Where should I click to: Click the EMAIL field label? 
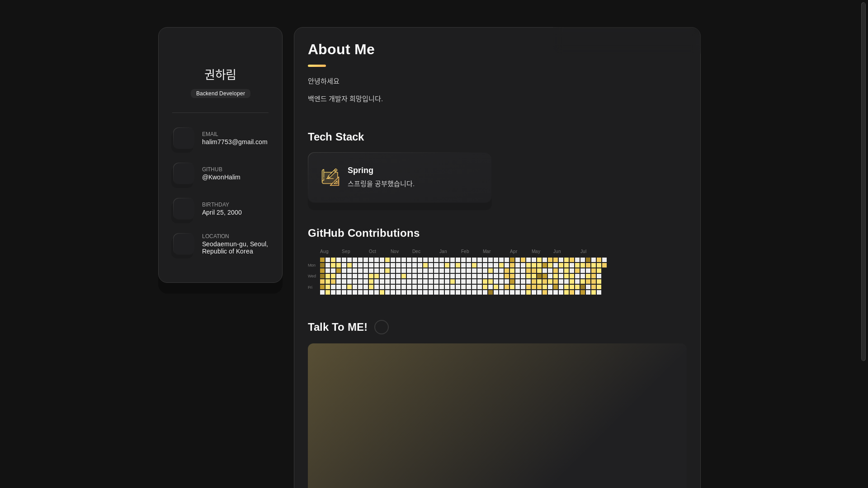coord(210,134)
